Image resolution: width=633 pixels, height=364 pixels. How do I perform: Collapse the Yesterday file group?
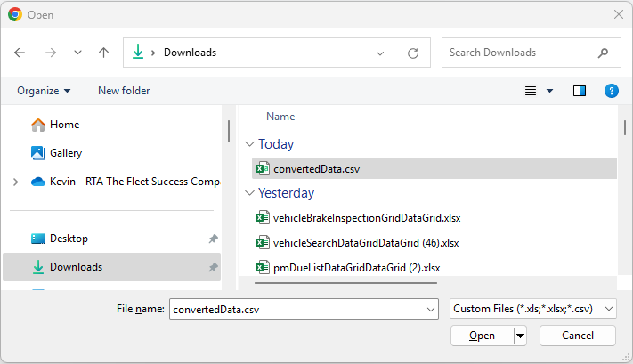[x=250, y=193]
